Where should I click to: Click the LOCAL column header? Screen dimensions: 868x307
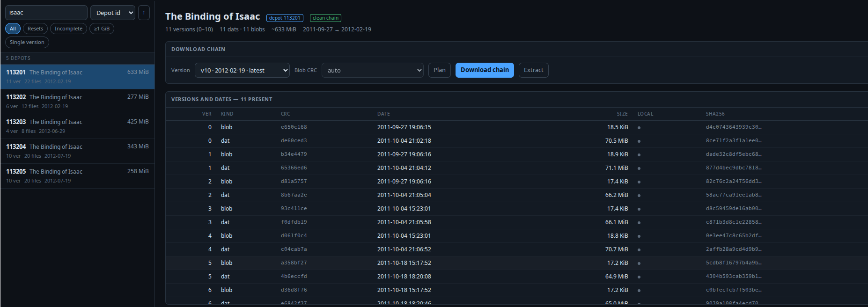(645, 114)
